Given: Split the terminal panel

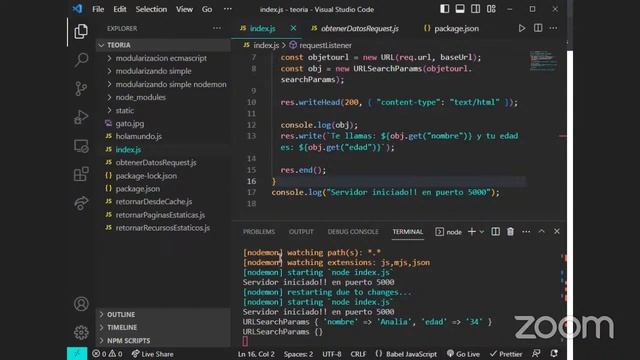Looking at the screenshot, I should click(495, 231).
